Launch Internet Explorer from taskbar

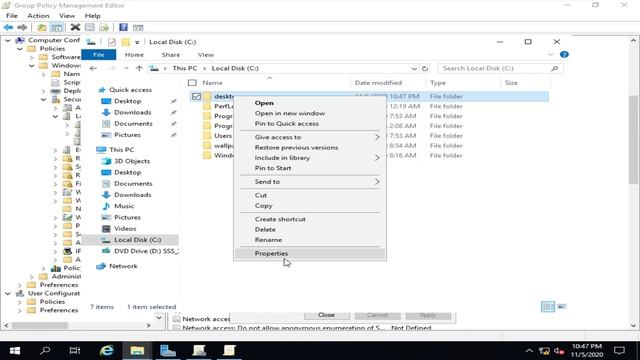pyautogui.click(x=107, y=351)
